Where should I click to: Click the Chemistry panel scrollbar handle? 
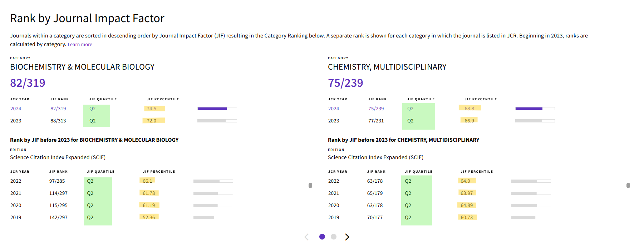click(628, 185)
